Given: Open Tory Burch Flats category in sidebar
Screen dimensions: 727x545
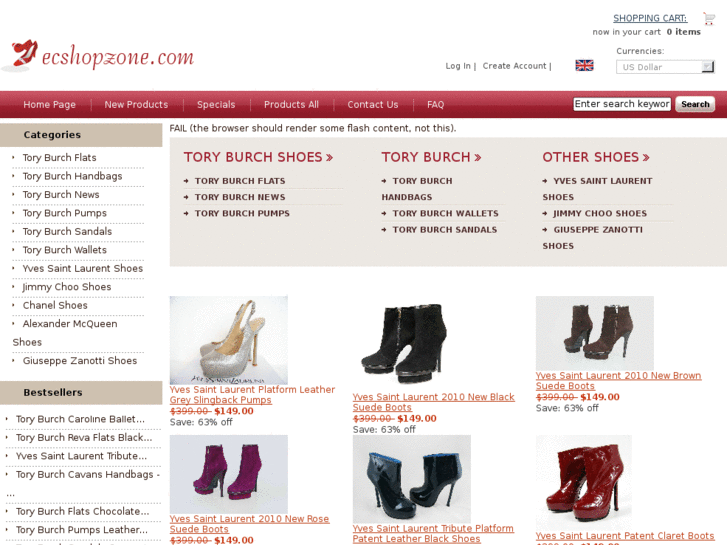Looking at the screenshot, I should coord(59,158).
